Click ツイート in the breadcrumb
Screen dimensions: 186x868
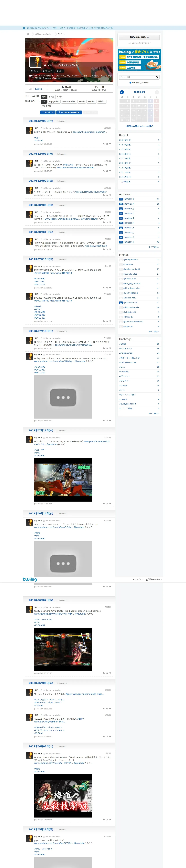pos(61,34)
